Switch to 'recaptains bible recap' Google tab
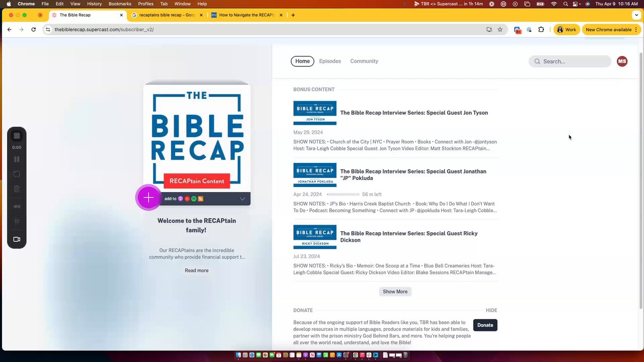The image size is (644, 362). coord(167,15)
